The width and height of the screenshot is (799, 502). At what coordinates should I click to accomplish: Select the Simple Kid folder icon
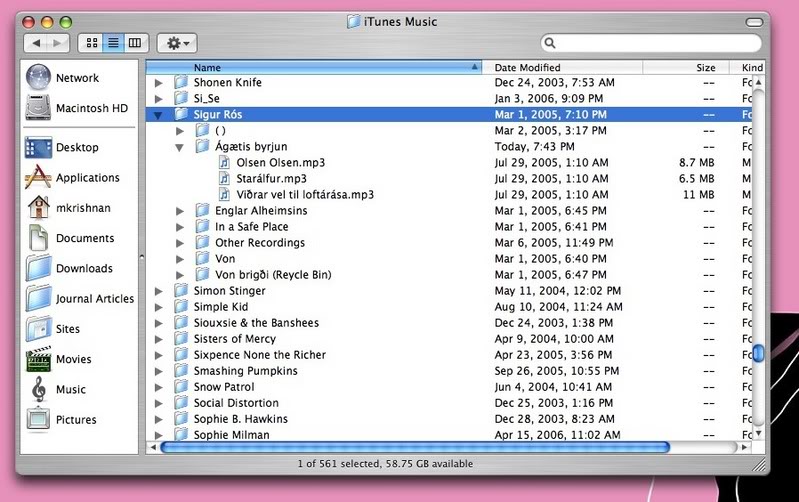tap(181, 306)
